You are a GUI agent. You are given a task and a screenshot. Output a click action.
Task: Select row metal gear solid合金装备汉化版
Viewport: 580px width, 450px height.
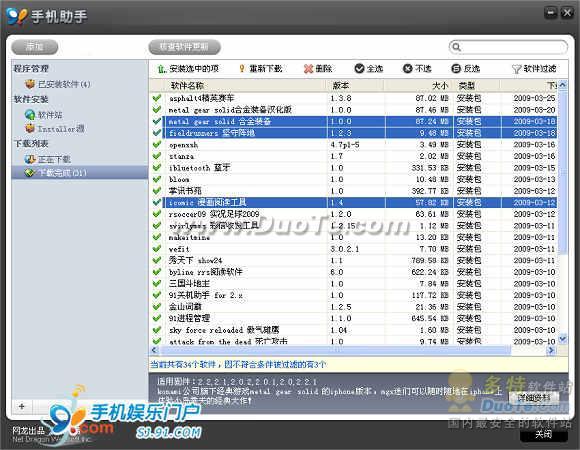(x=354, y=110)
